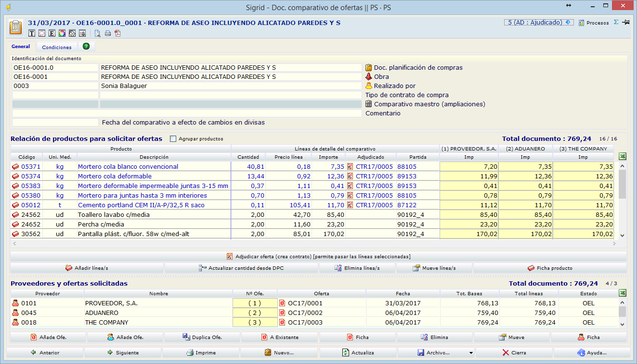Click the Adjudicar oferta (crea contrato) button
The width and height of the screenshot is (637, 364).
pos(318,256)
